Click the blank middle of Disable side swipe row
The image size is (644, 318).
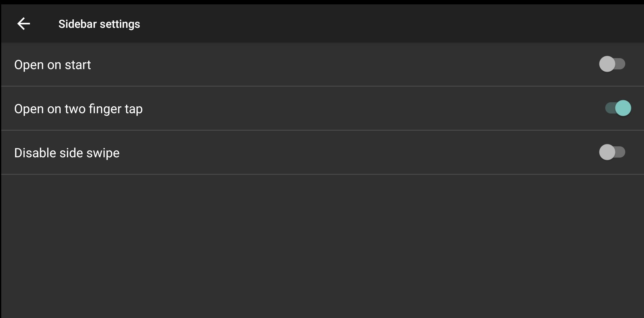[360, 153]
